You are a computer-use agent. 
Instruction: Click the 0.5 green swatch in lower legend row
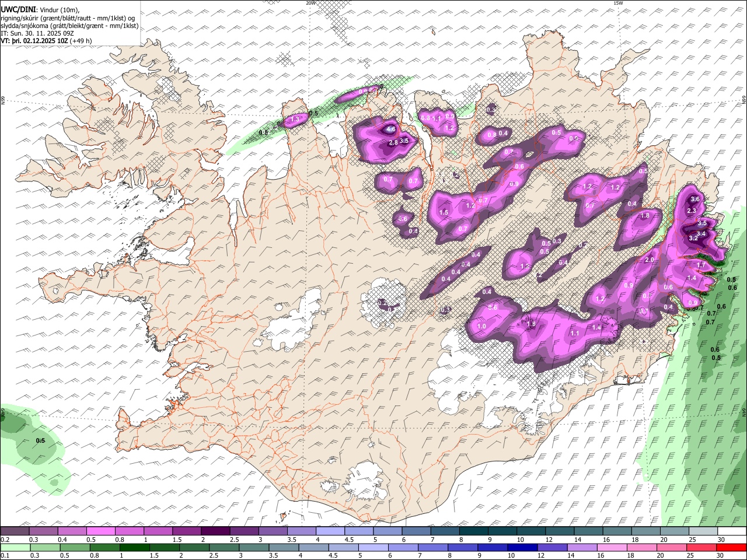(x=74, y=547)
